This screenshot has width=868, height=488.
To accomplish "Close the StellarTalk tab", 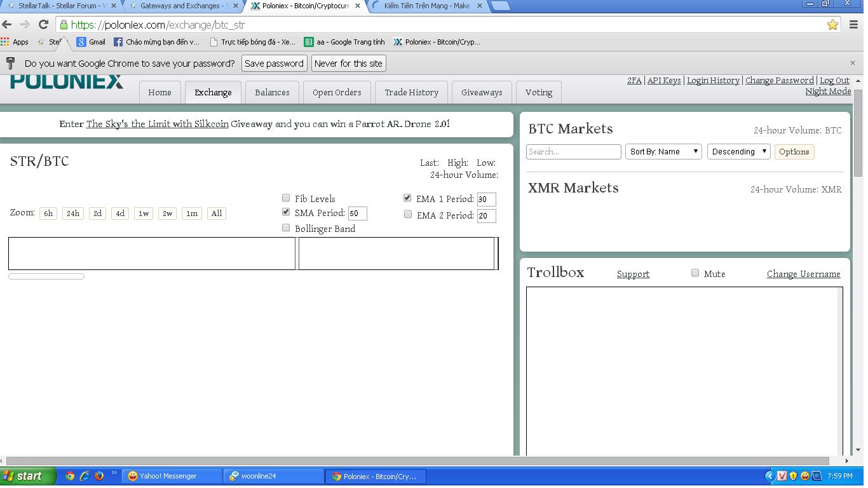I will 114,6.
